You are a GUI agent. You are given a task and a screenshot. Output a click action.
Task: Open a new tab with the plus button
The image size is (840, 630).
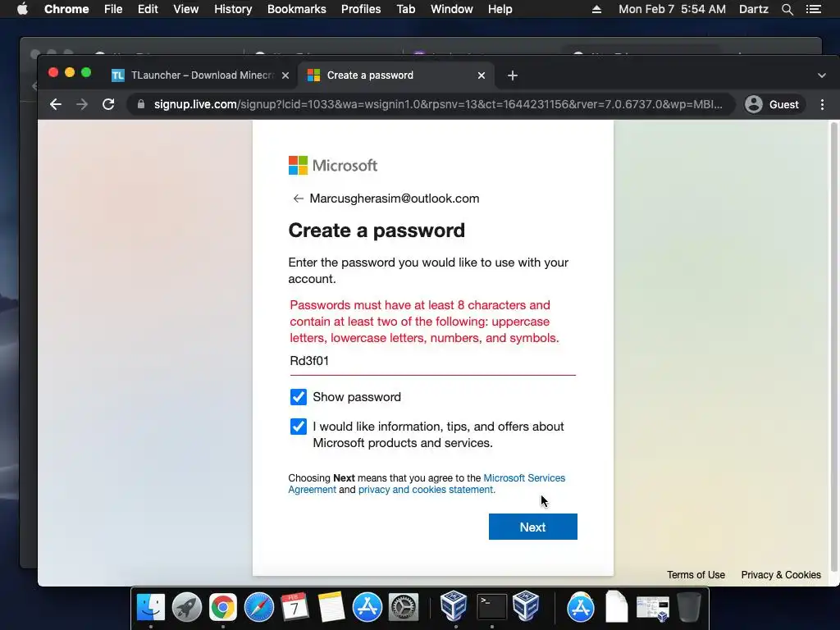coord(512,75)
